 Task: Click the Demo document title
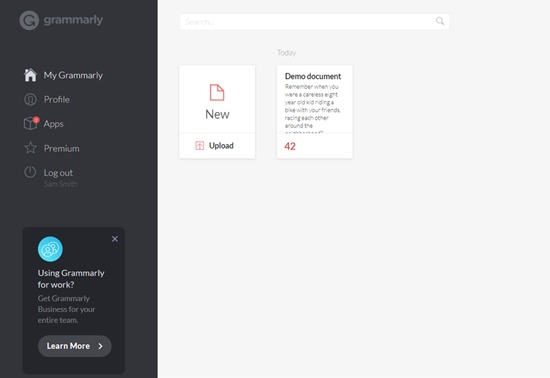[313, 76]
